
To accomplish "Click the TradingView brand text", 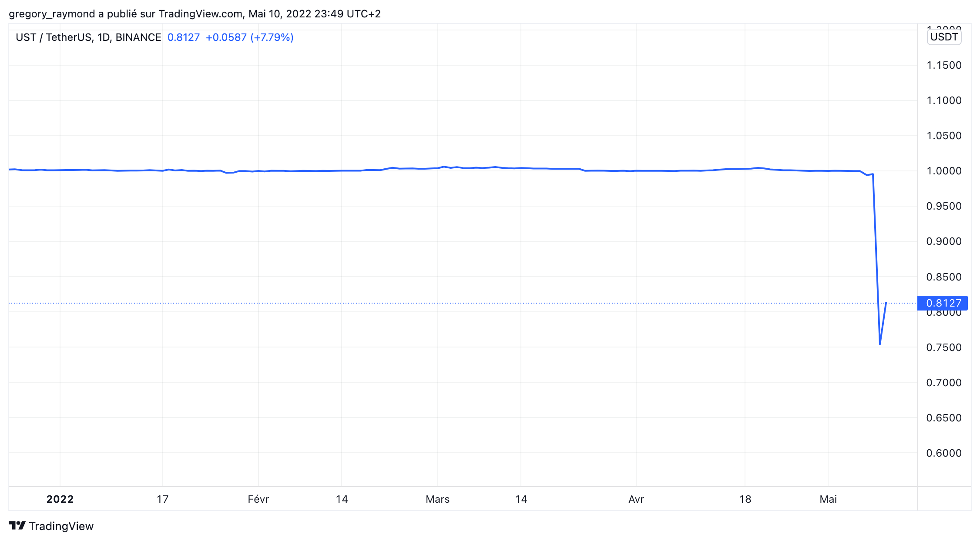I will (61, 526).
